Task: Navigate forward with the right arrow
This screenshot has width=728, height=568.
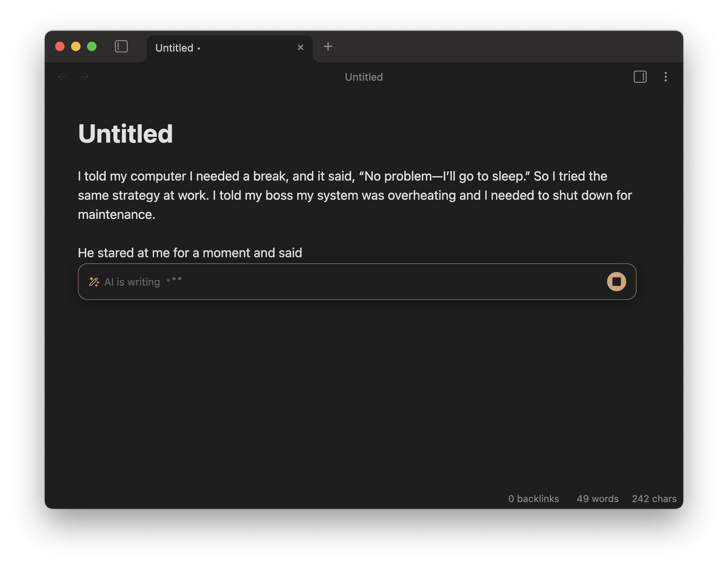Action: click(85, 77)
